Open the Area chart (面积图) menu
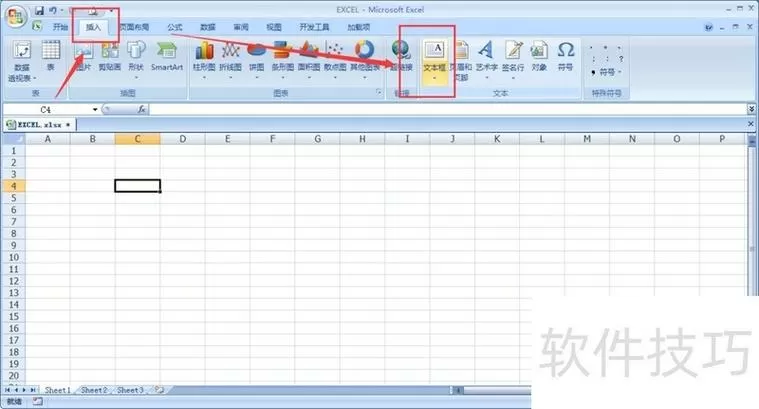The image size is (759, 409). click(309, 61)
